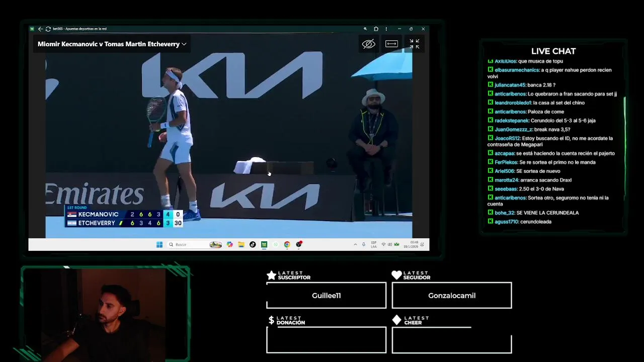Screen dimensions: 644x362
Task: Click the LIVE CHAT header
Action: 553,51
